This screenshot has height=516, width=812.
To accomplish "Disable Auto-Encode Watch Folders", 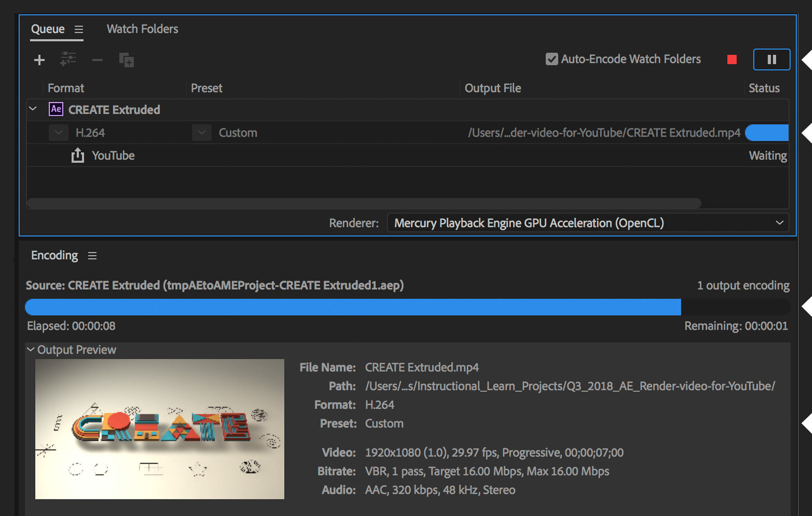I will 551,59.
